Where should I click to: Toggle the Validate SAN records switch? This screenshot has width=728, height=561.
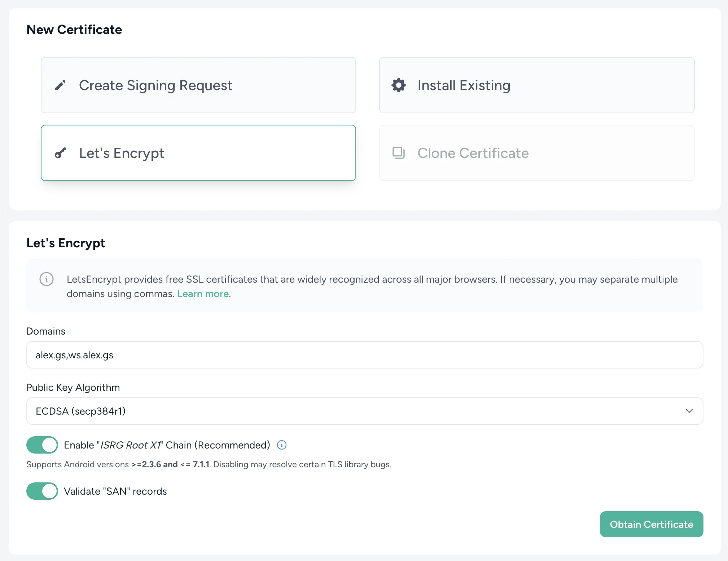click(42, 491)
